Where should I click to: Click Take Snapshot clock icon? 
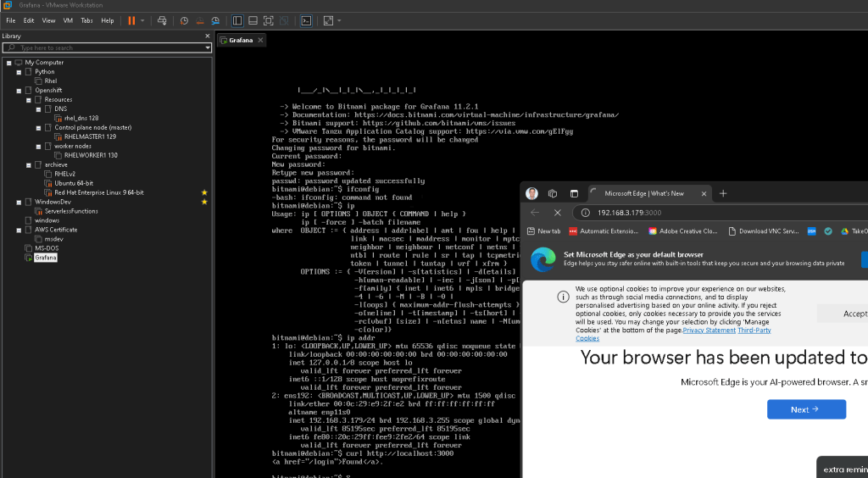184,20
